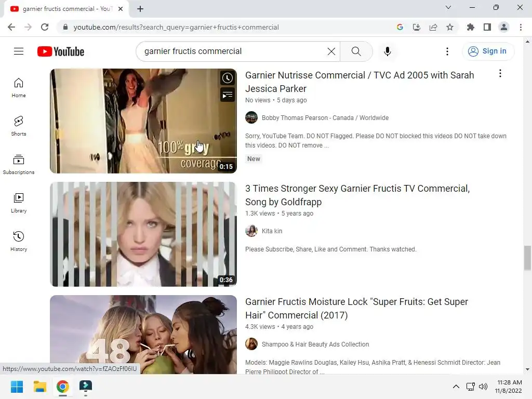This screenshot has width=532, height=399.
Task: Click Shampoo & Hair Beauty Ads avatar
Action: (x=251, y=344)
